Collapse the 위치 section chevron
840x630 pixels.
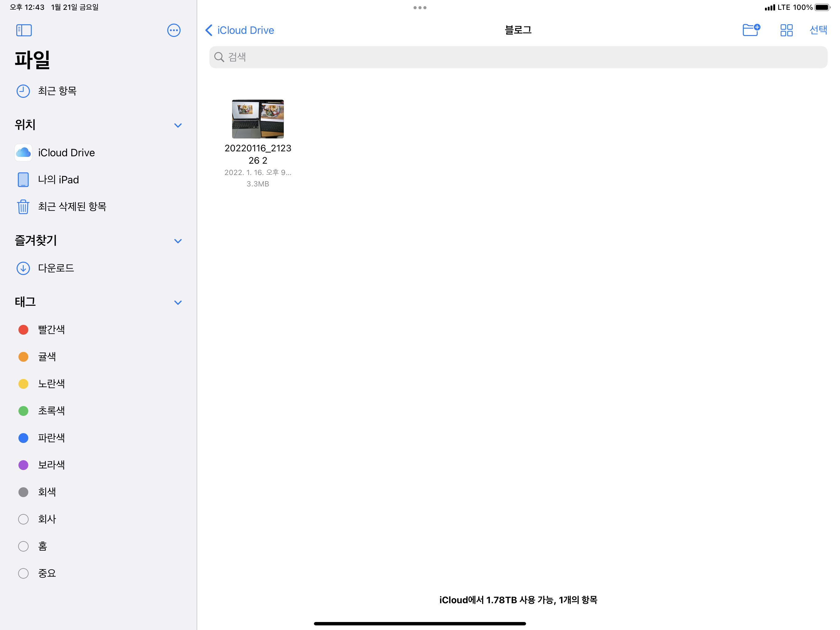pyautogui.click(x=178, y=126)
